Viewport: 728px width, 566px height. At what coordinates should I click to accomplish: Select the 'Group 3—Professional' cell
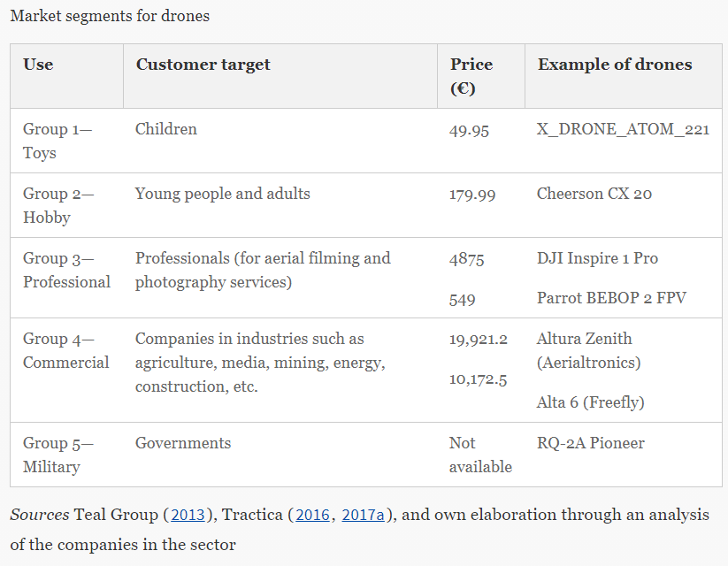pos(66,270)
